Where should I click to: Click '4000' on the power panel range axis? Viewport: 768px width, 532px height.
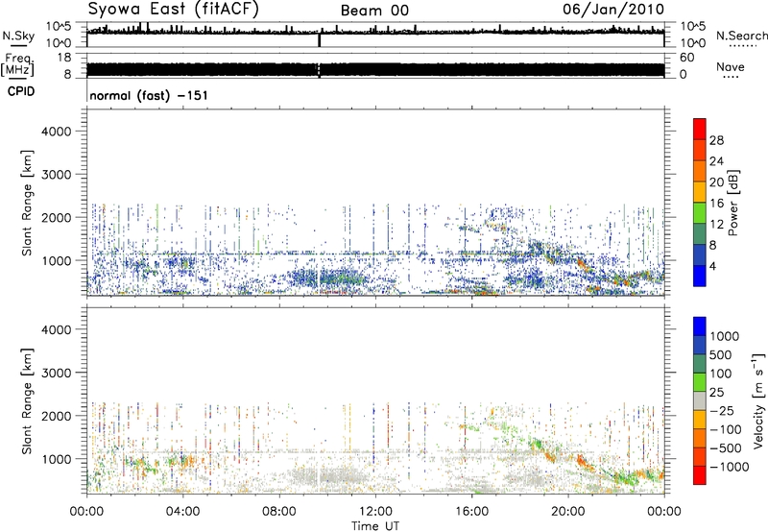click(57, 132)
